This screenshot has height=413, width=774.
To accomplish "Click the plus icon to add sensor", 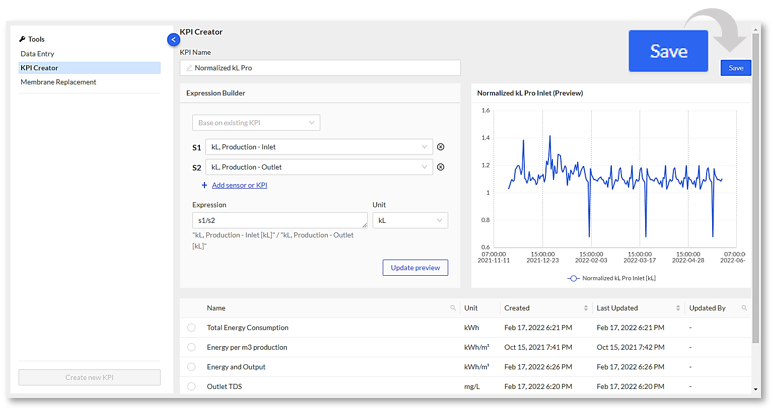I will [x=205, y=185].
